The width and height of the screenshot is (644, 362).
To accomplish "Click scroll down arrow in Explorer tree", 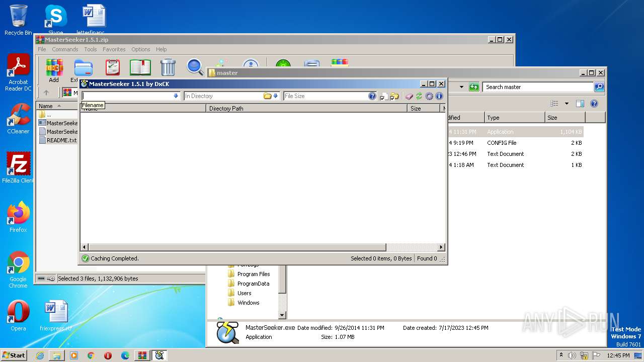I will 282,315.
